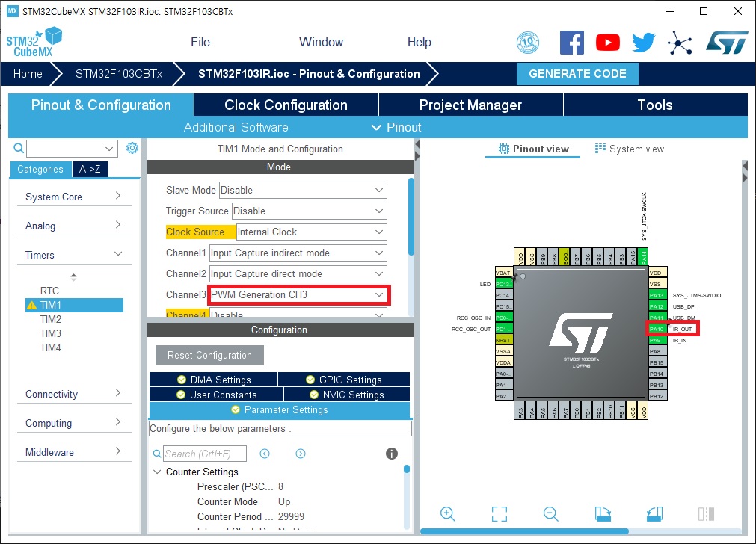
Task: Select TIM2 in the Timers list
Action: point(51,320)
